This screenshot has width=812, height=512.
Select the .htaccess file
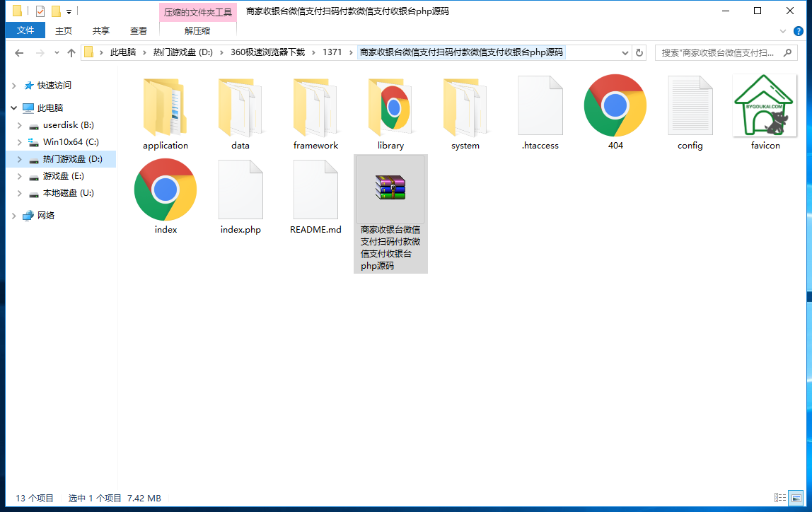540,106
